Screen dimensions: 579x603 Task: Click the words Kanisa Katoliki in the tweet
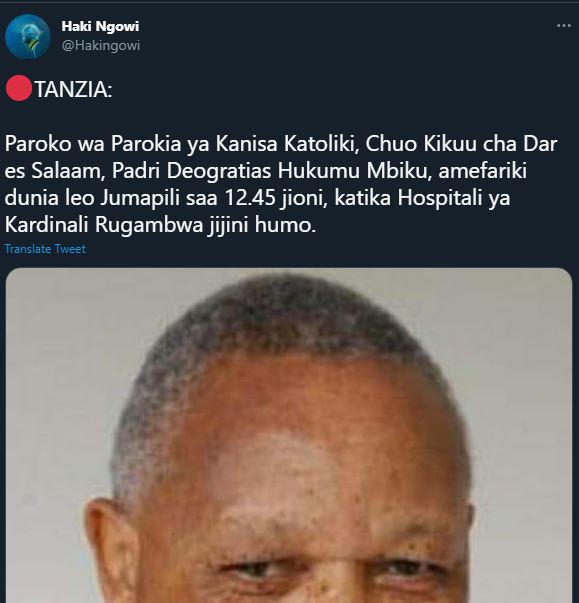coord(287,144)
